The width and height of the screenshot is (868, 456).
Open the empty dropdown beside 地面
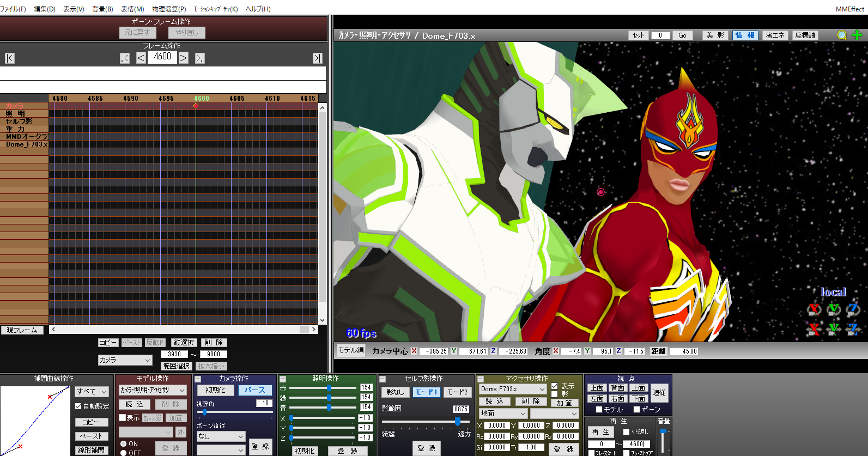tap(554, 414)
